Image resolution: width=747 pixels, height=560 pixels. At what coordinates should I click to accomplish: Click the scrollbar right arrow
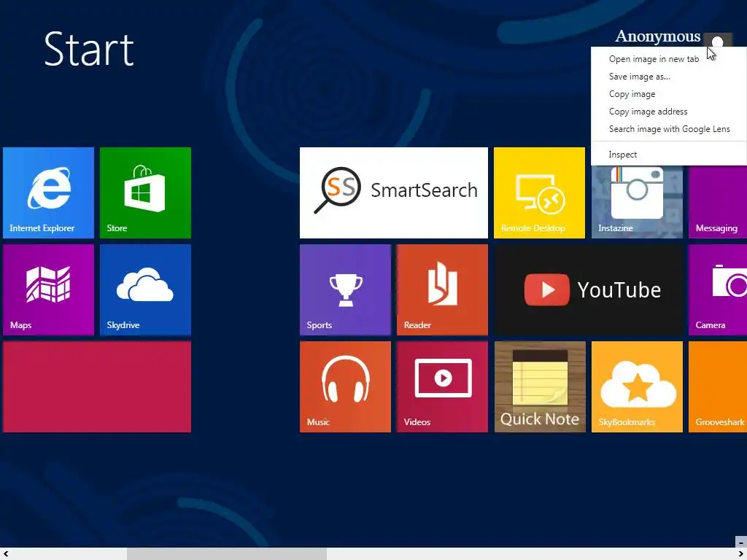coord(741,553)
